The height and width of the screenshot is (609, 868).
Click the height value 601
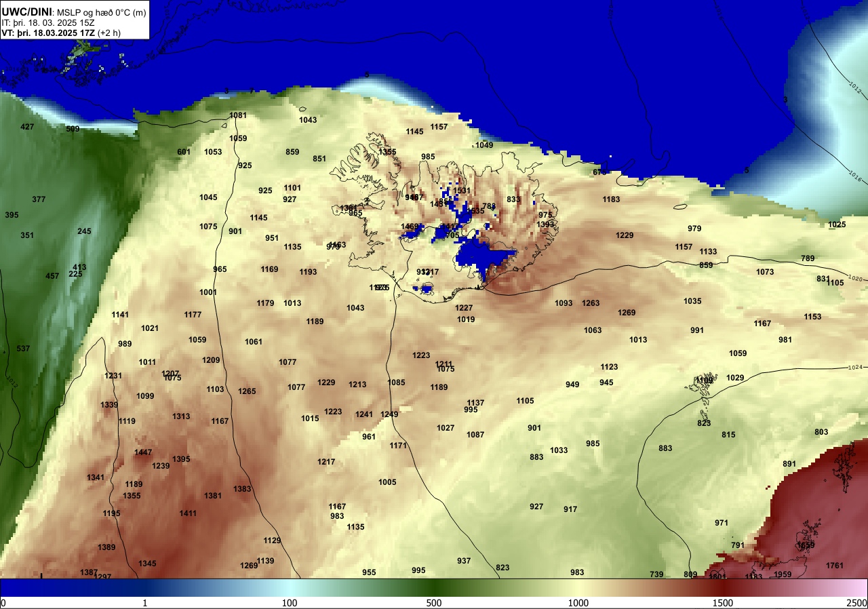pos(184,152)
